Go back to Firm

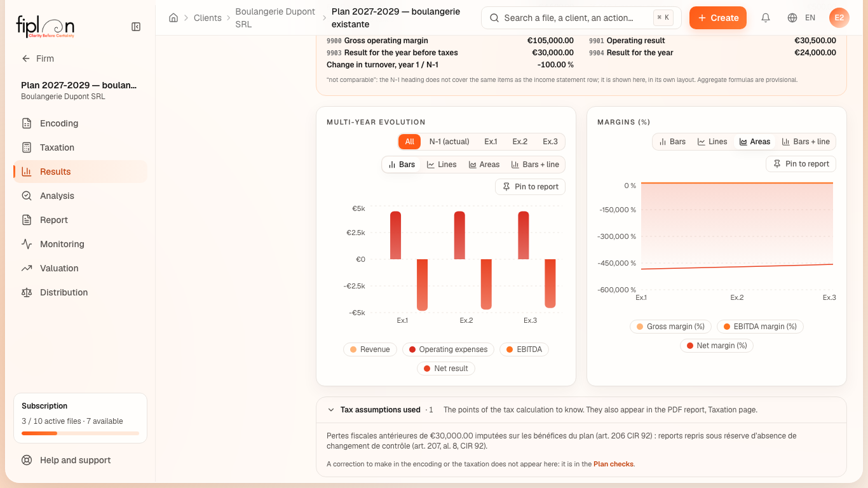[x=37, y=58]
